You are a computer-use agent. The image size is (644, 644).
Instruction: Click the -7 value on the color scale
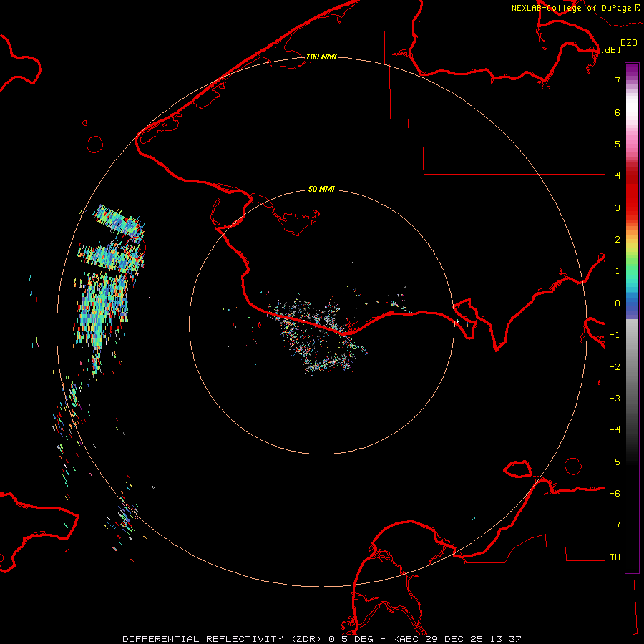(615, 525)
